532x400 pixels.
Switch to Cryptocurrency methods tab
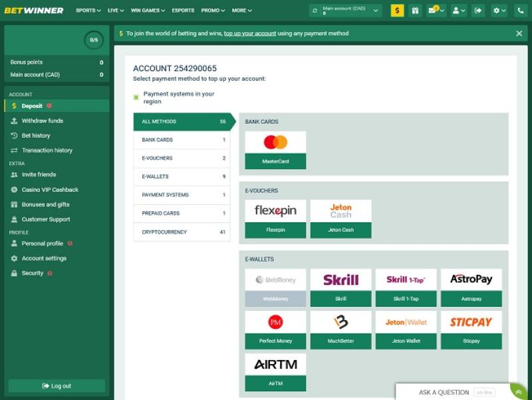(181, 232)
